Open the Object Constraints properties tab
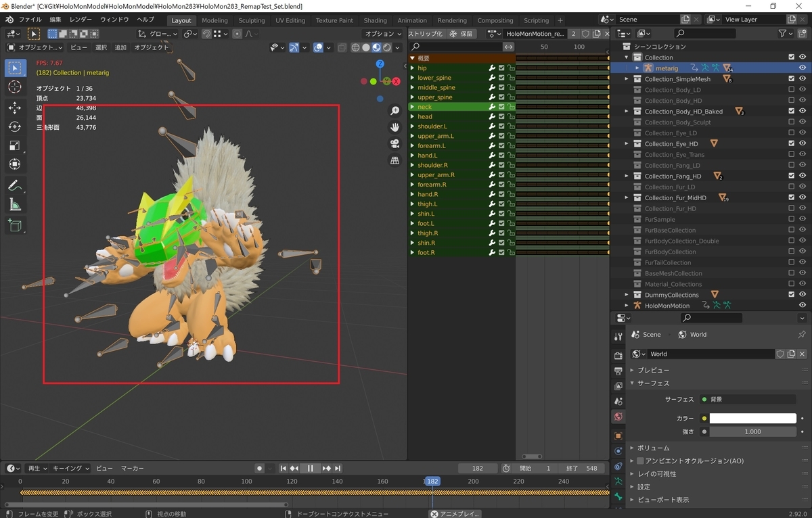 [618, 467]
